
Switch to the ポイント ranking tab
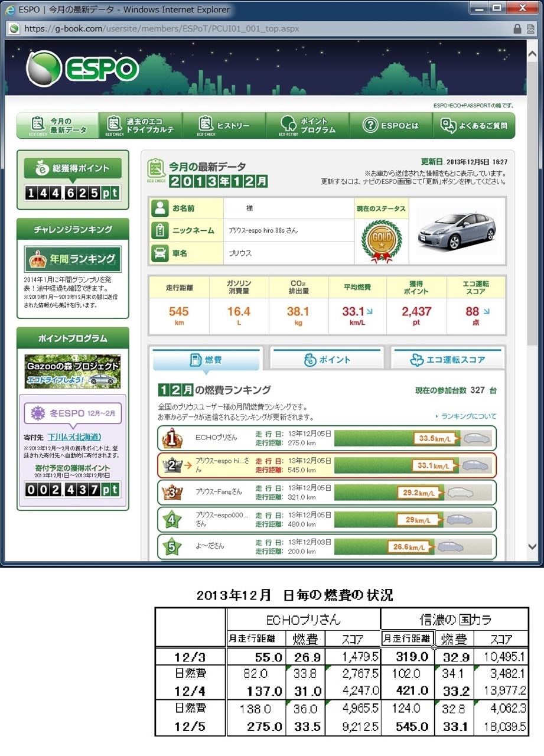tap(327, 360)
